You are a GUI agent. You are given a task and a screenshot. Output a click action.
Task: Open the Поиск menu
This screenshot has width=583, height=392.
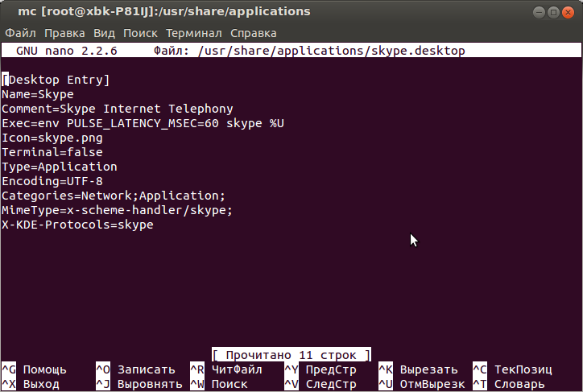point(140,34)
